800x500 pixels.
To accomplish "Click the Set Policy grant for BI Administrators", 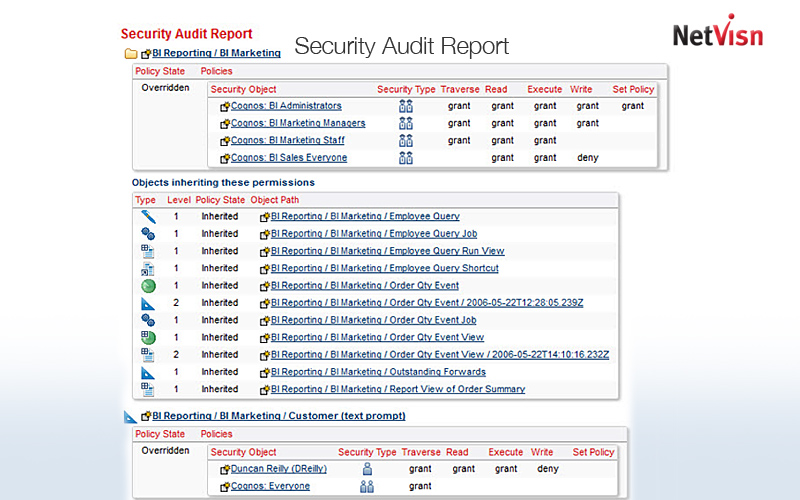I will point(633,106).
